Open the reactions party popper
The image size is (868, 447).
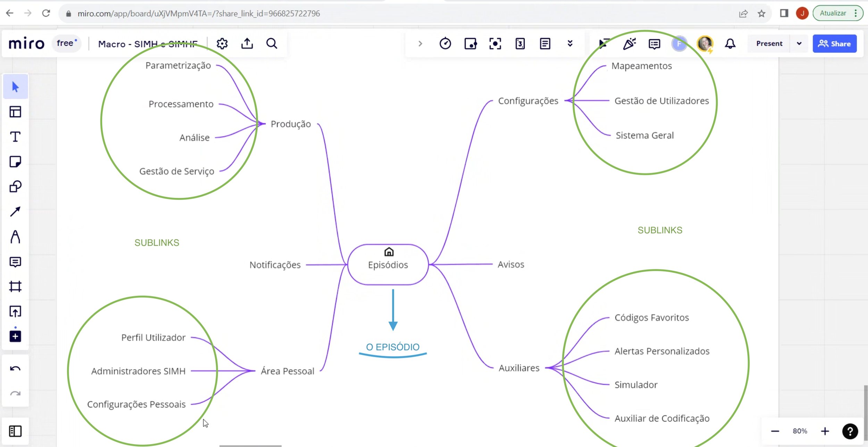(x=629, y=44)
